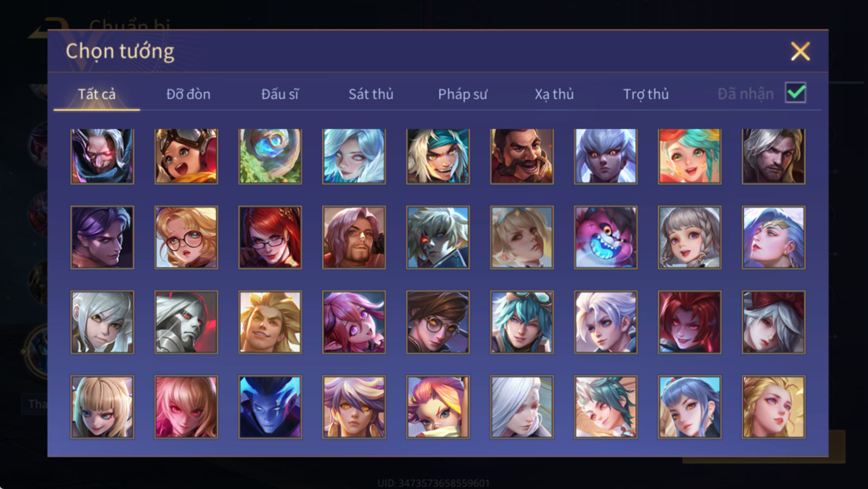
Task: Show heroes in Pháp sư tab
Action: coord(462,94)
